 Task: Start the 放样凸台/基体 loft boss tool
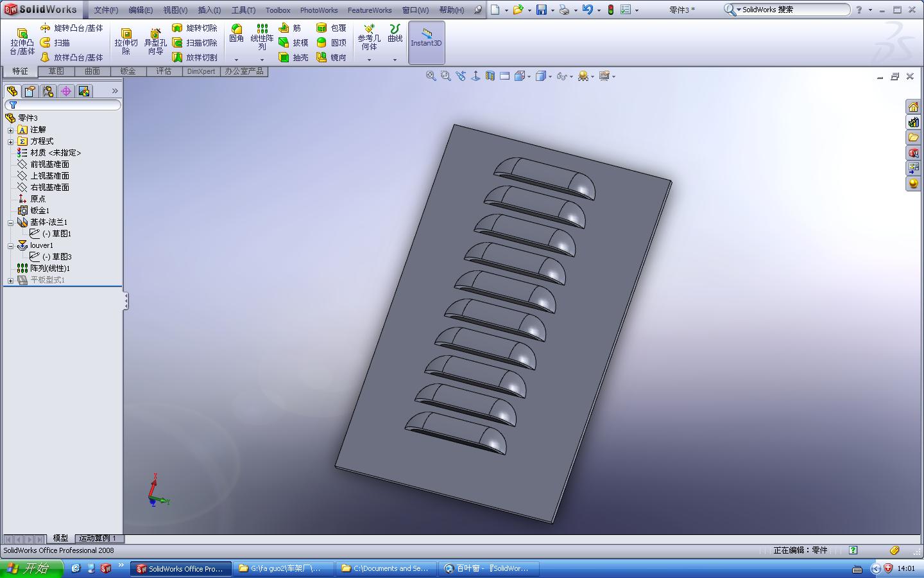pyautogui.click(x=71, y=58)
